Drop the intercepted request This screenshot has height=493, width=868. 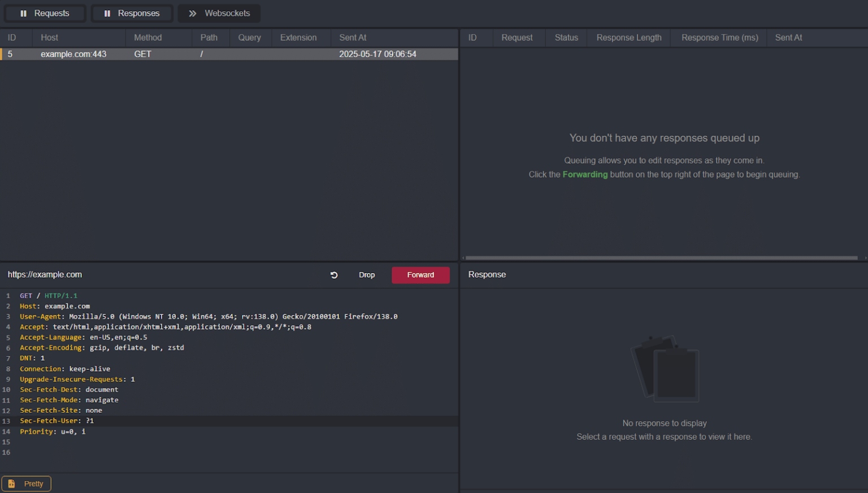(x=367, y=275)
